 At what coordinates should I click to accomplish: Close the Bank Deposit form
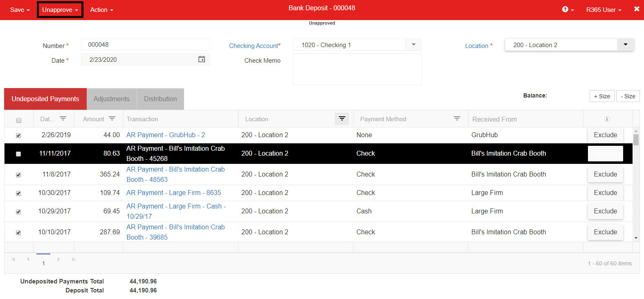pos(637,9)
